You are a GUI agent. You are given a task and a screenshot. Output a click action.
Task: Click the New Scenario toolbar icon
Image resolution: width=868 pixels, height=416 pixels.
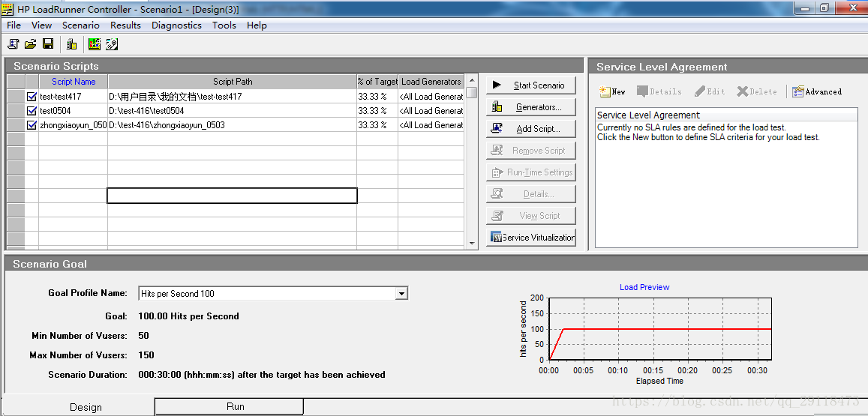tap(14, 44)
